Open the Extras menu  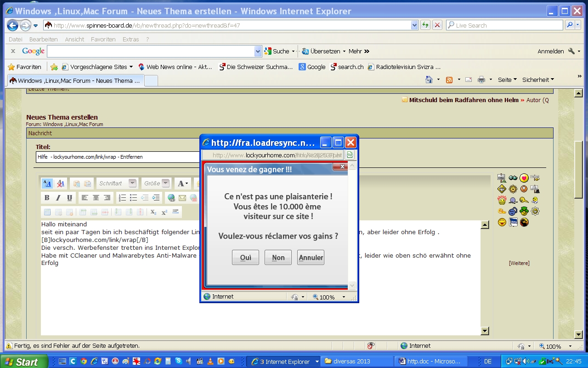click(130, 39)
